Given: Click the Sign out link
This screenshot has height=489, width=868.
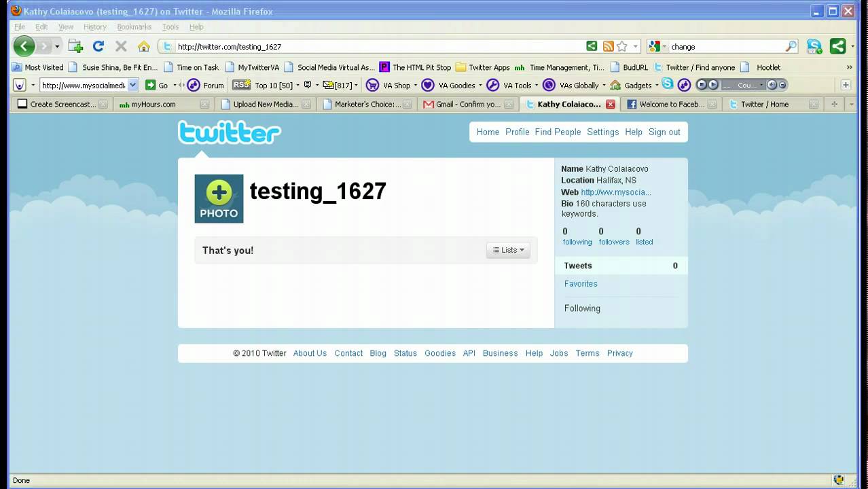Looking at the screenshot, I should pyautogui.click(x=664, y=132).
